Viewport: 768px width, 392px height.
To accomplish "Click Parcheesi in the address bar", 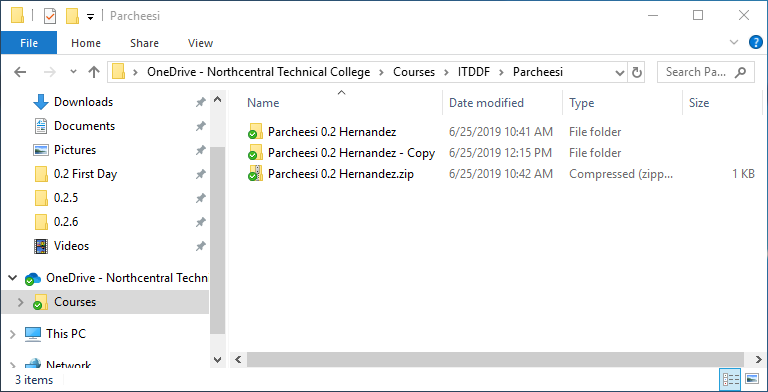I will point(538,72).
